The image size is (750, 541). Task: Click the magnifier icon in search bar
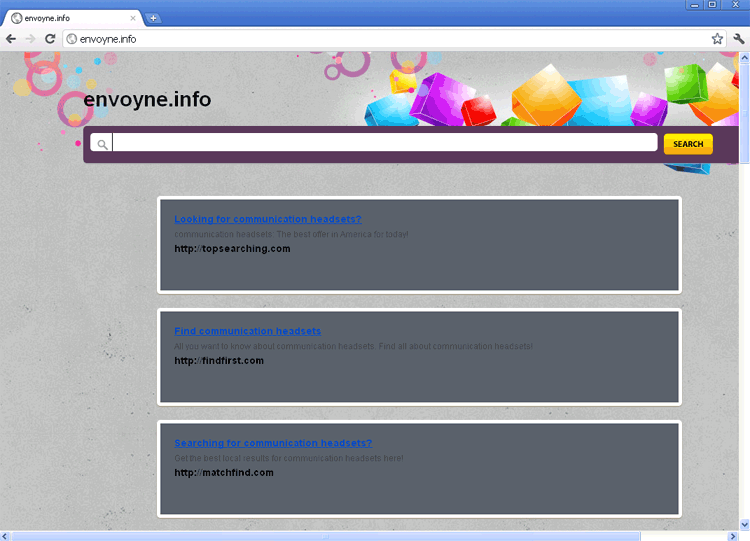click(102, 144)
